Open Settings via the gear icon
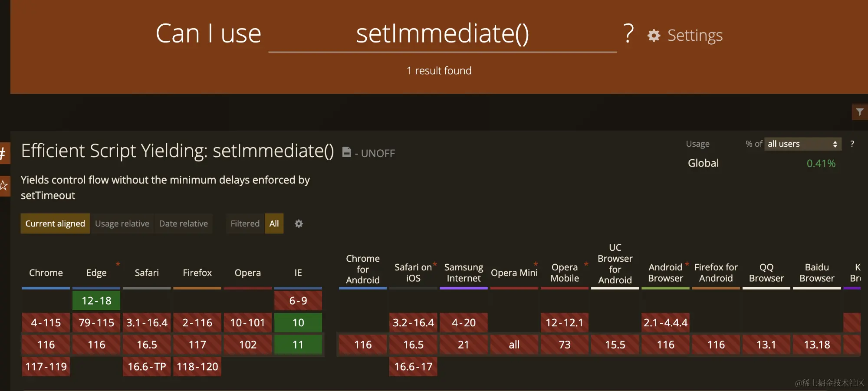868x391 pixels. (x=654, y=35)
